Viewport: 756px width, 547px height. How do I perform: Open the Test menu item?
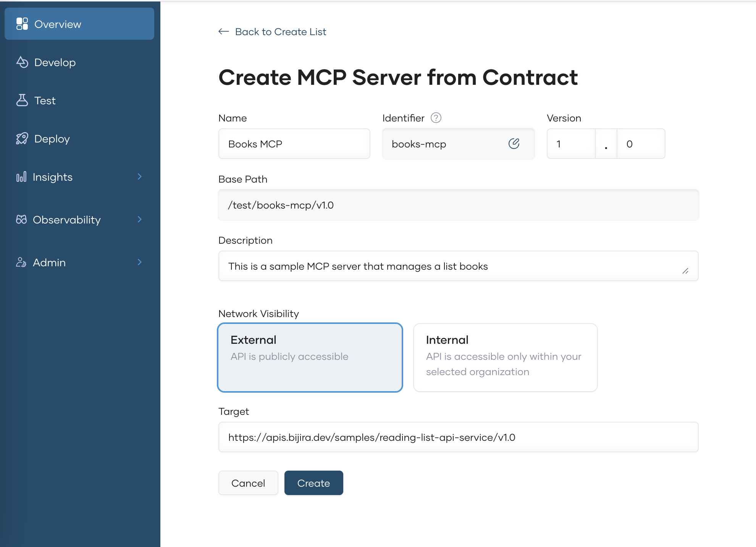coord(45,100)
